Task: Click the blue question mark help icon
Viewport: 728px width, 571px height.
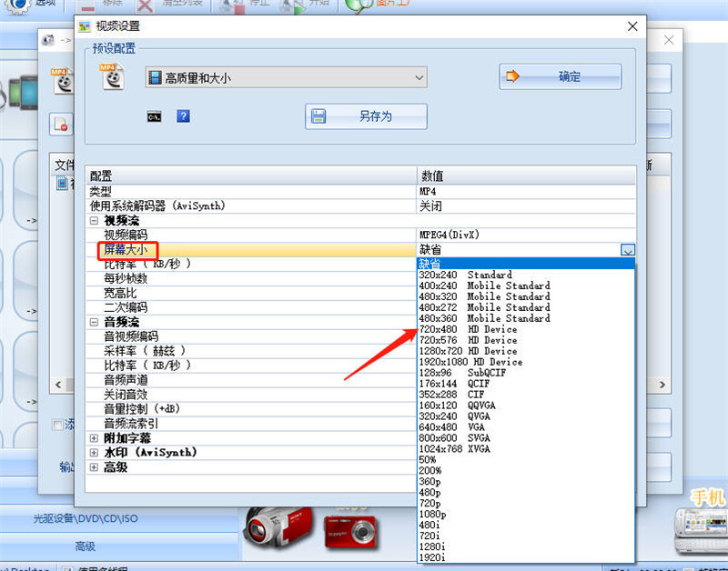Action: click(x=183, y=116)
